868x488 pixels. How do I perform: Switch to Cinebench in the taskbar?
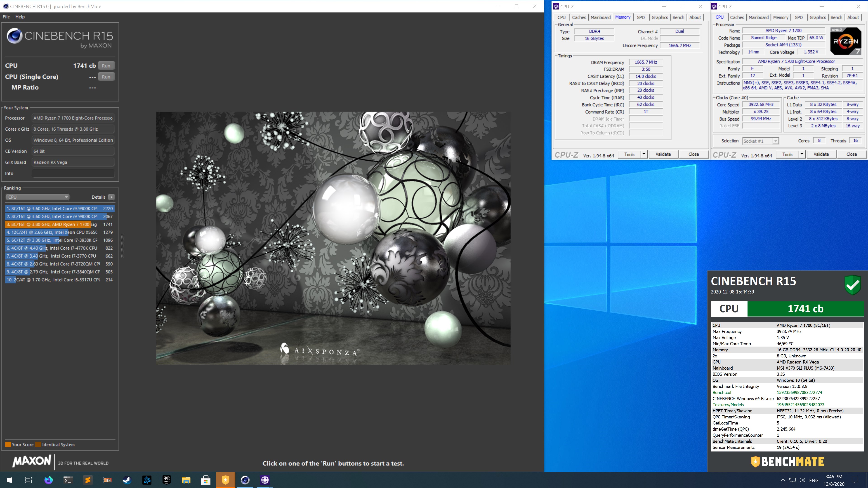click(245, 480)
